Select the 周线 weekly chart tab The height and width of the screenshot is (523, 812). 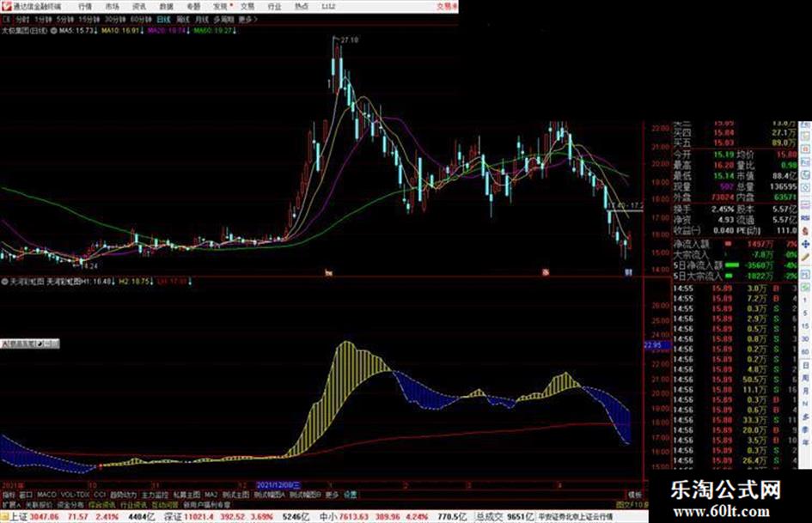click(x=183, y=20)
